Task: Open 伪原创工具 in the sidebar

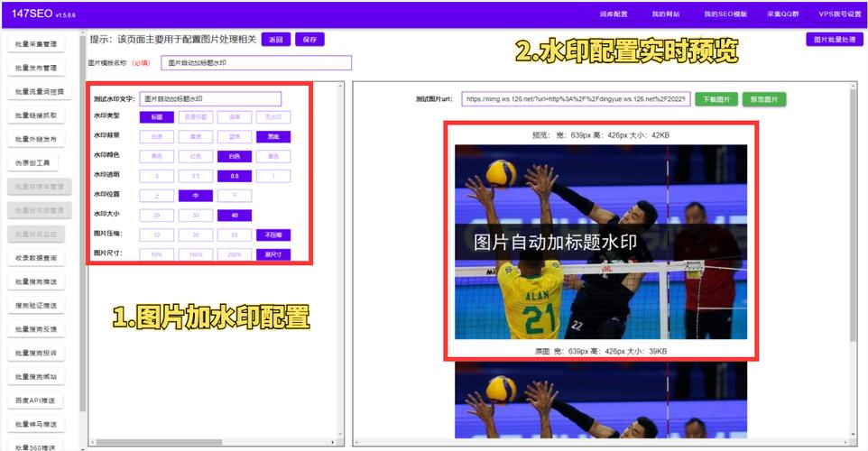Action: click(36, 163)
